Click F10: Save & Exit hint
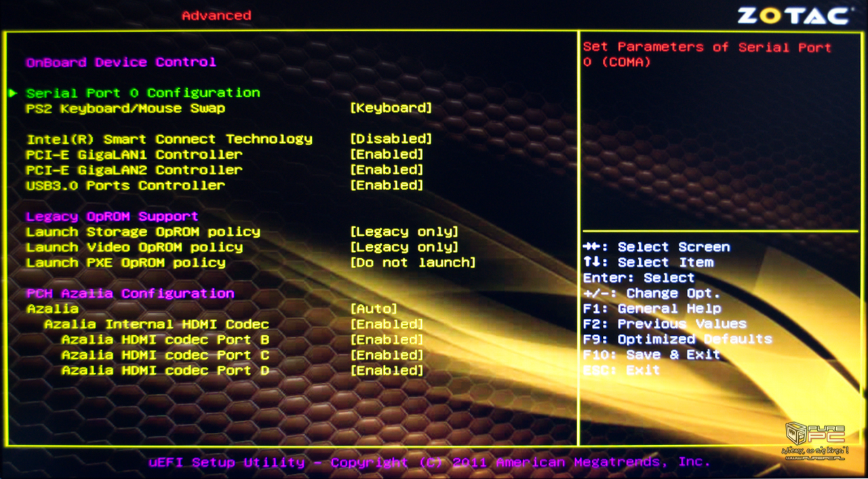This screenshot has height=479, width=868. point(651,355)
